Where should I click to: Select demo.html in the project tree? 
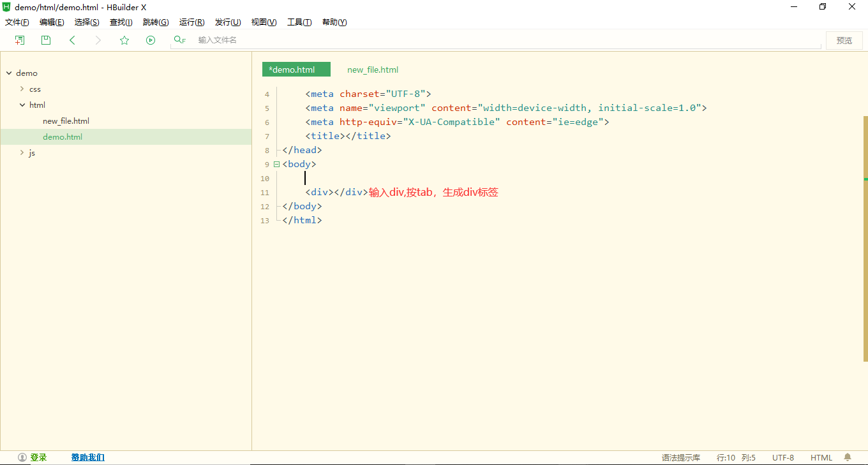pyautogui.click(x=63, y=137)
